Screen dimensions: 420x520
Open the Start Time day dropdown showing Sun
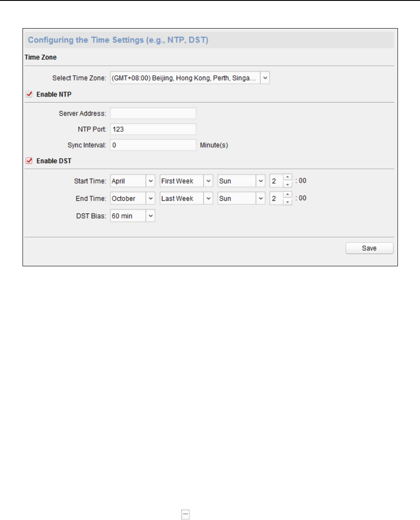[x=241, y=181]
